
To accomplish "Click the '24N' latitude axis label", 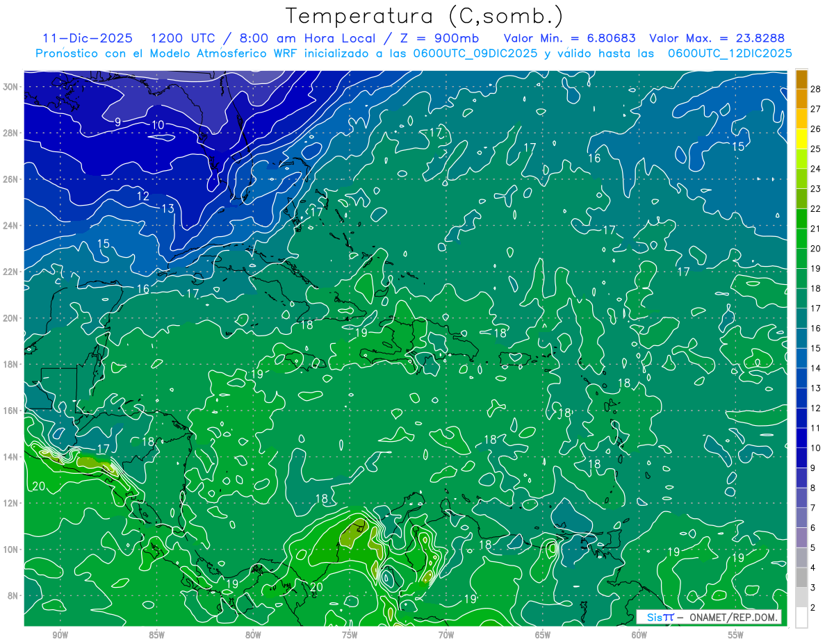I will [10, 226].
